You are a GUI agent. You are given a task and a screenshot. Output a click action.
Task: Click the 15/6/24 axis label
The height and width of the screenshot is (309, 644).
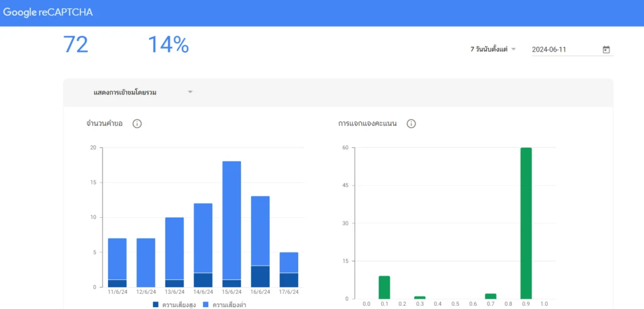(x=231, y=292)
